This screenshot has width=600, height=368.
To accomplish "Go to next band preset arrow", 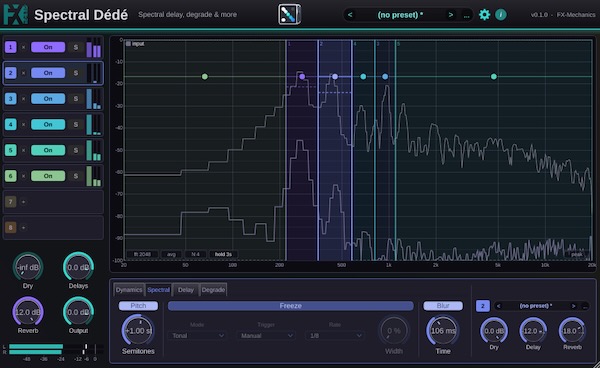I will 573,306.
